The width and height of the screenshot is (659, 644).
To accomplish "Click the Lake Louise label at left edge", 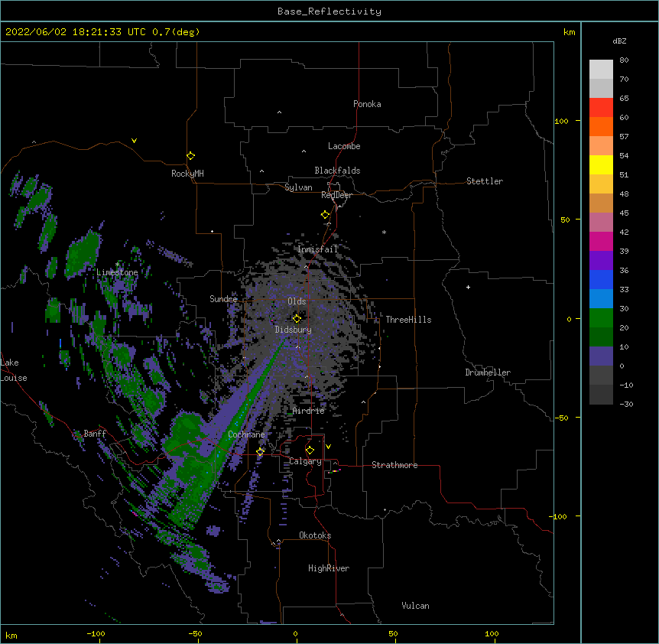I will point(14,370).
